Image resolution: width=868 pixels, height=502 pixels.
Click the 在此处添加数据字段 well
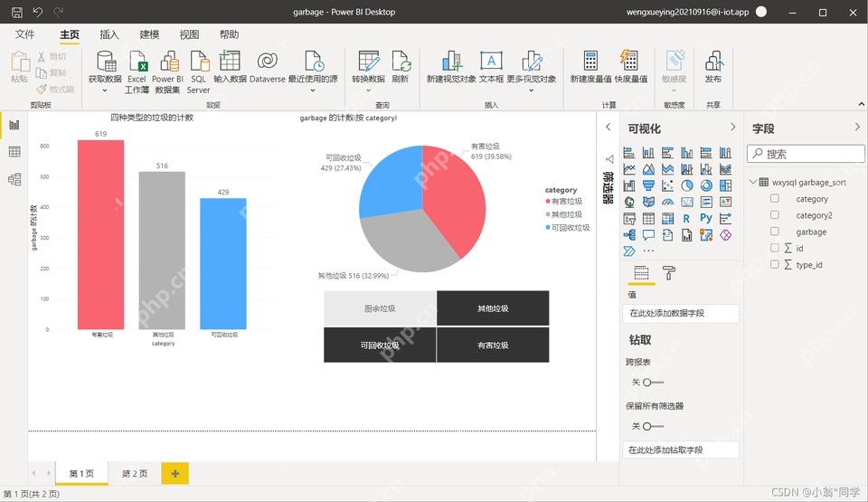coord(680,313)
